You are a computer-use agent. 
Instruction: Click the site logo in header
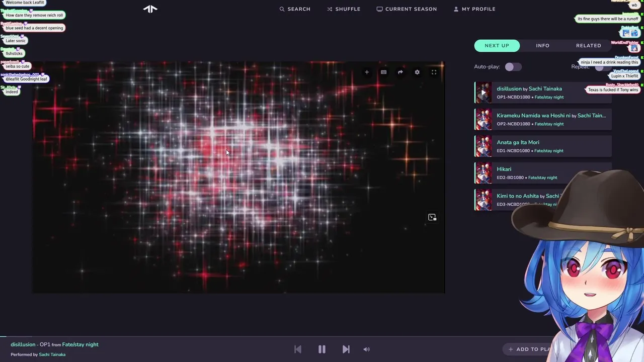(x=150, y=9)
